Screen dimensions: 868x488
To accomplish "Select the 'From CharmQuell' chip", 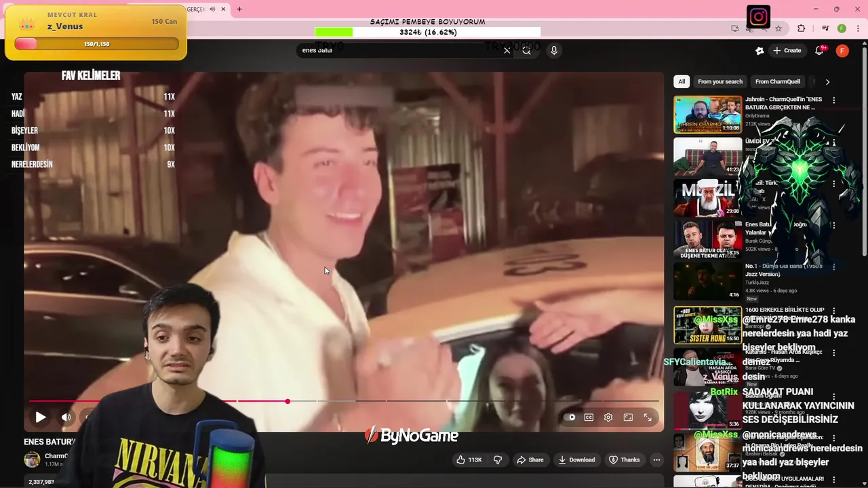I will tap(778, 81).
